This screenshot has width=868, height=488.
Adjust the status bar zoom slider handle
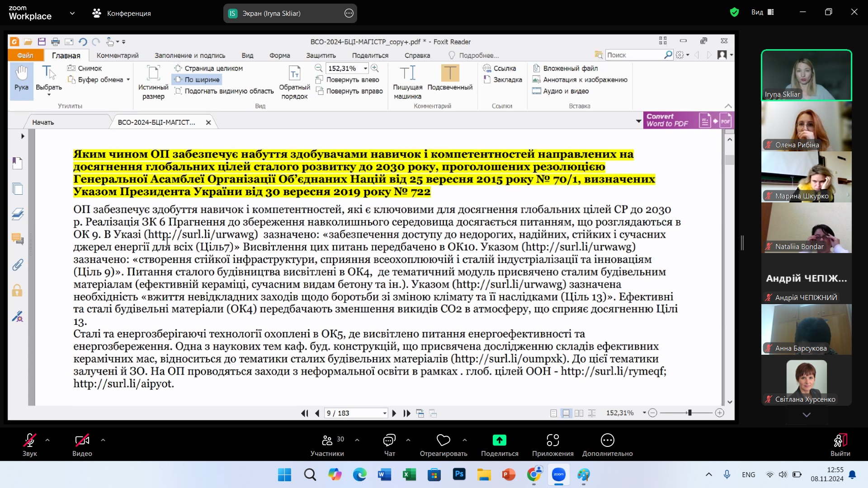pos(689,413)
